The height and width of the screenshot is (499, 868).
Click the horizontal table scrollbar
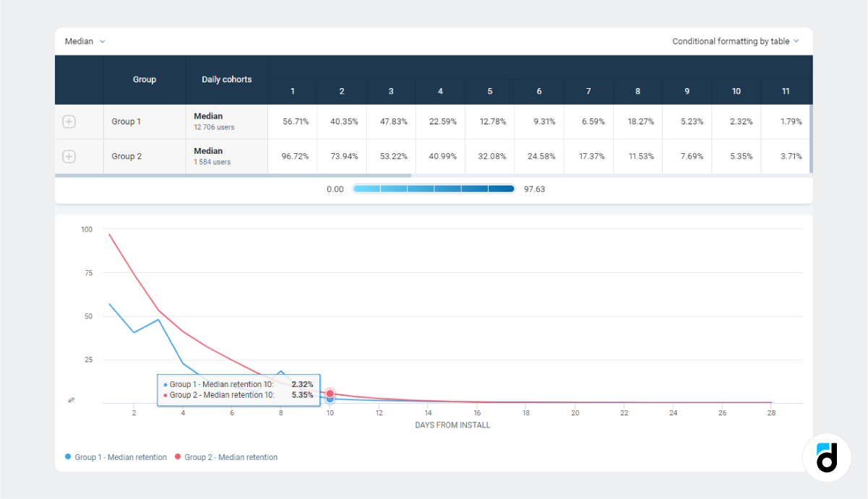(x=233, y=175)
